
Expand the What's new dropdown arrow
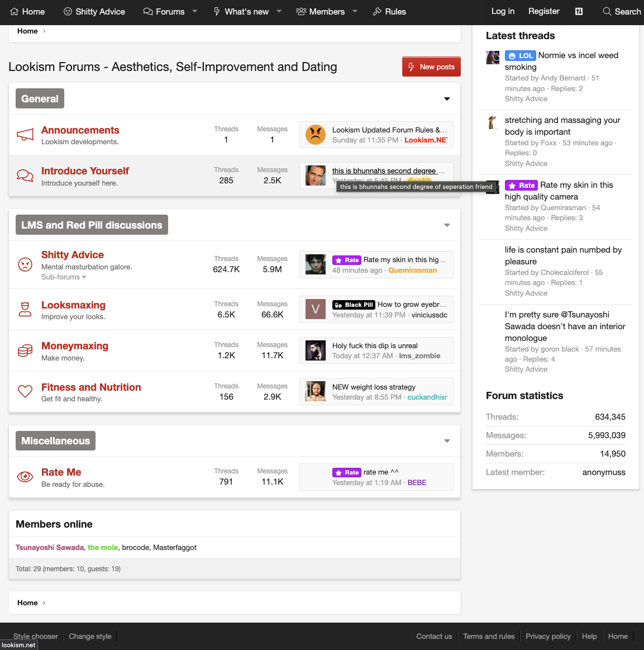[x=279, y=12]
